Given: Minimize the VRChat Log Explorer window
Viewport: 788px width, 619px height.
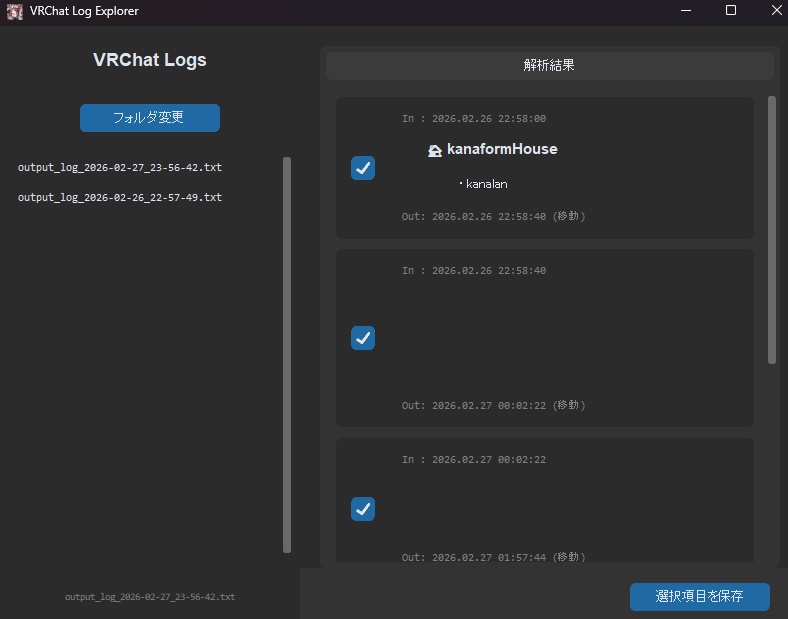Looking at the screenshot, I should click(x=686, y=11).
